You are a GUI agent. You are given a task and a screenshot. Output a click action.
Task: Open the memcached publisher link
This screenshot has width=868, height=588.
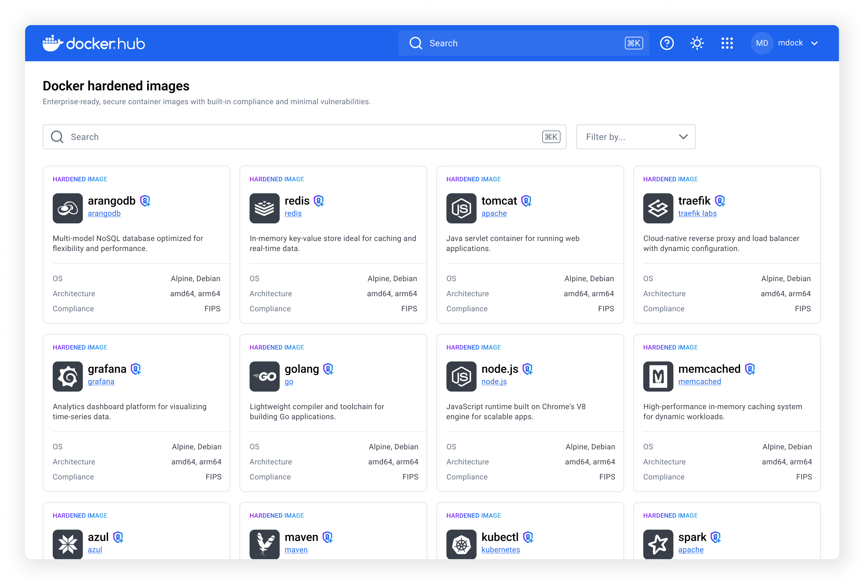click(x=699, y=382)
